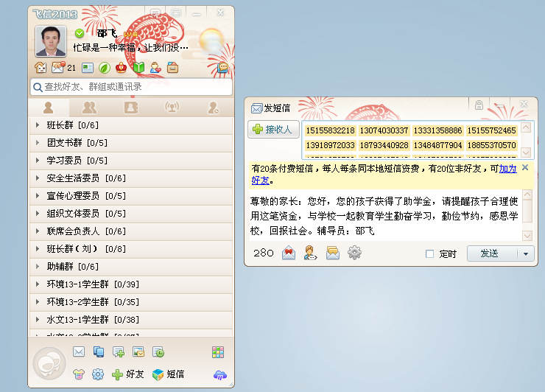
Task: Open SMS settings gear in message window
Action: click(x=354, y=253)
